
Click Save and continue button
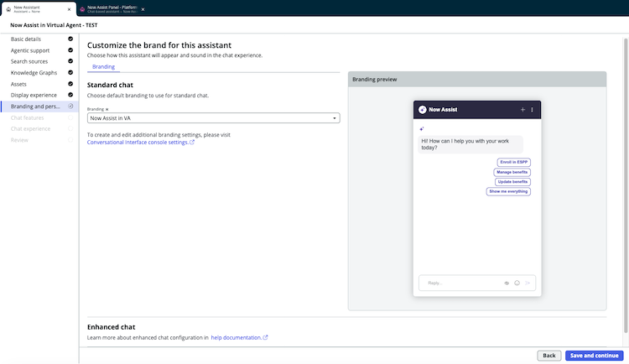click(x=595, y=356)
